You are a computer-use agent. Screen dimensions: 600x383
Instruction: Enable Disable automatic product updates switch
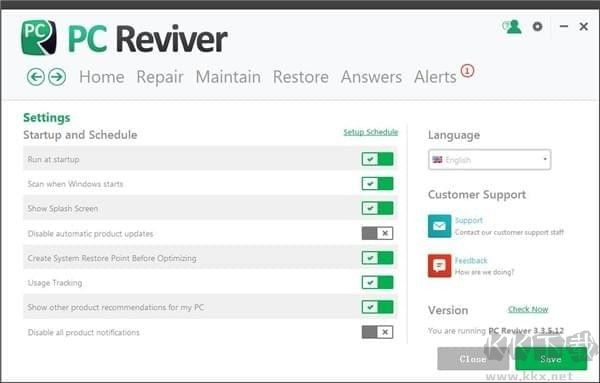pyautogui.click(x=377, y=233)
